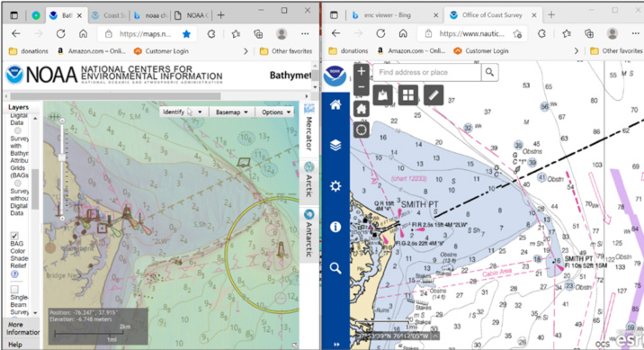The image size is (644, 350).
Task: Switch to enc viewer - Bing tab
Action: click(396, 15)
